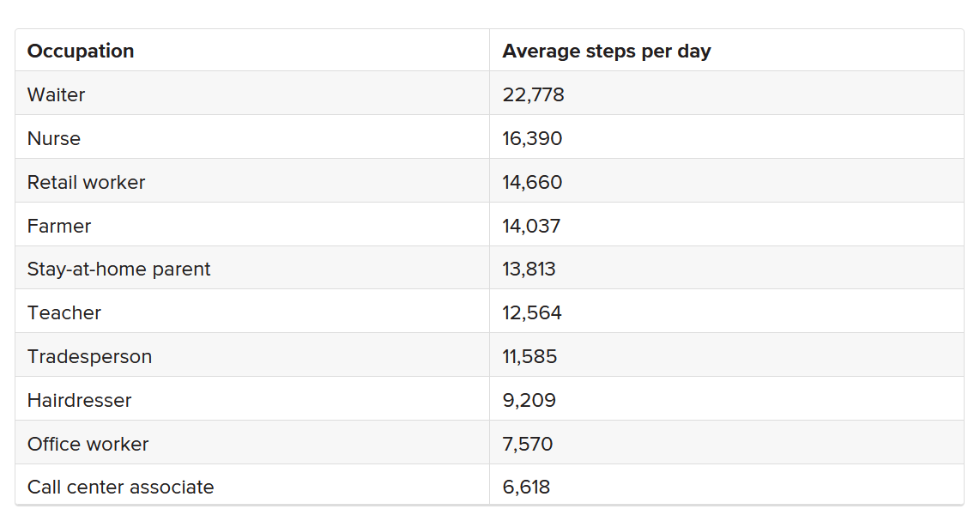This screenshot has height=515, width=980.
Task: Select the 14,037 steps value
Action: pos(531,226)
